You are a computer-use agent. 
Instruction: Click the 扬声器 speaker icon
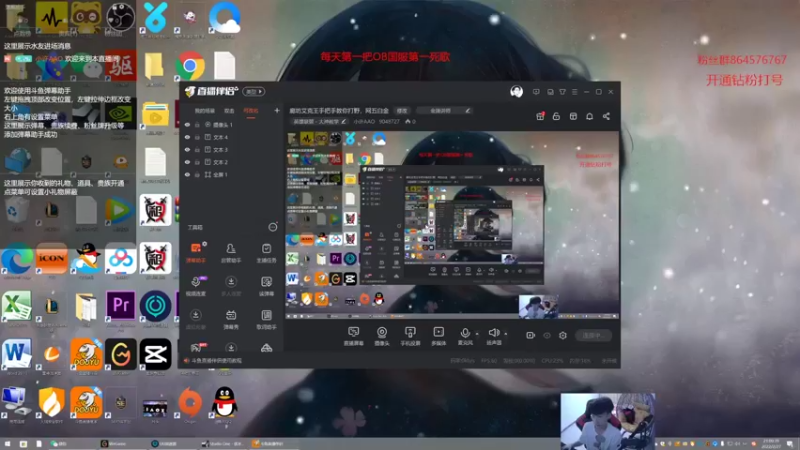493,333
